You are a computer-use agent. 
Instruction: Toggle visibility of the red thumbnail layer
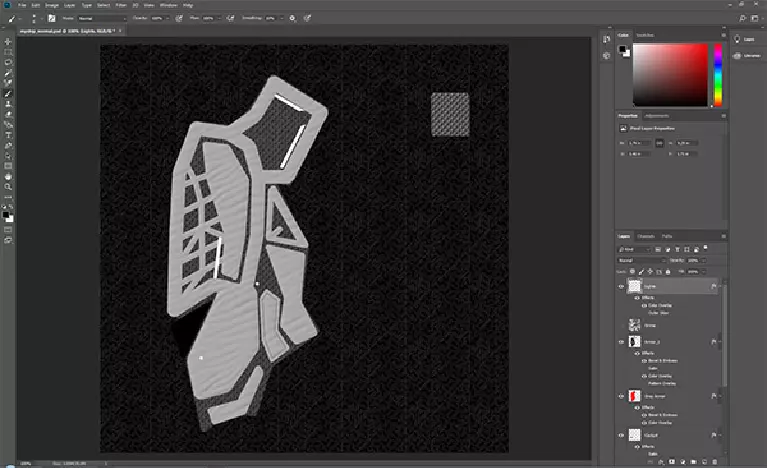click(x=621, y=397)
